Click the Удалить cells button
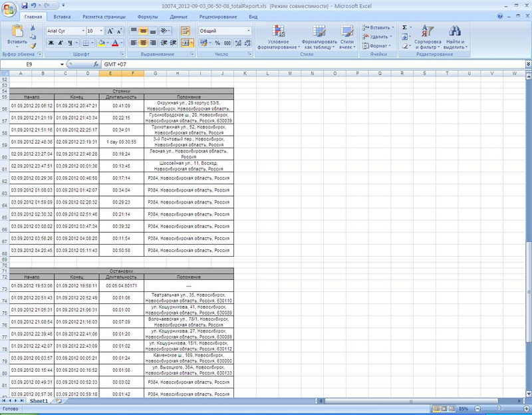 379,37
